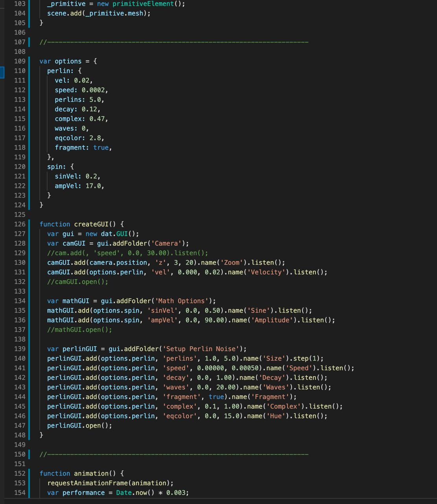Click on the 'perlin: {' key
Image resolution: width=437 pixels, height=504 pixels.
point(64,70)
